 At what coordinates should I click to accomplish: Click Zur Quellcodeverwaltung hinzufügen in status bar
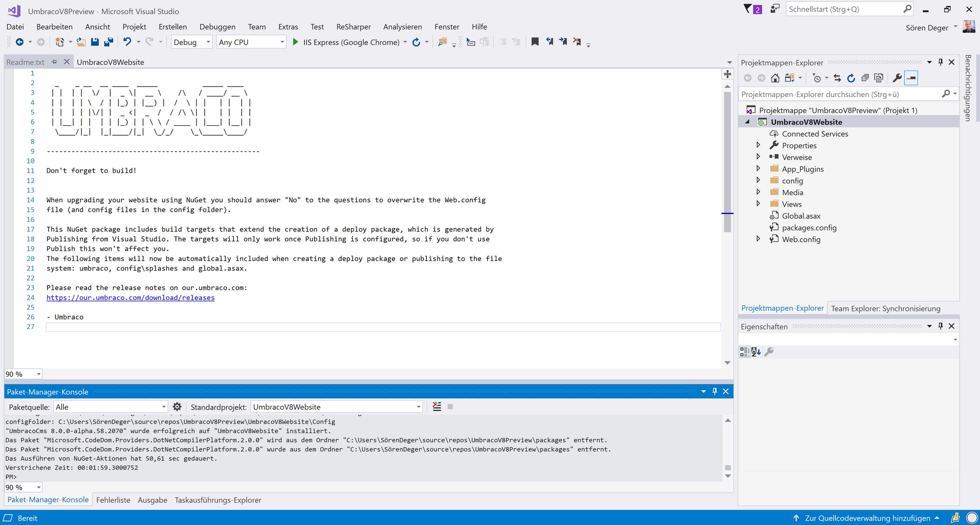click(x=867, y=518)
